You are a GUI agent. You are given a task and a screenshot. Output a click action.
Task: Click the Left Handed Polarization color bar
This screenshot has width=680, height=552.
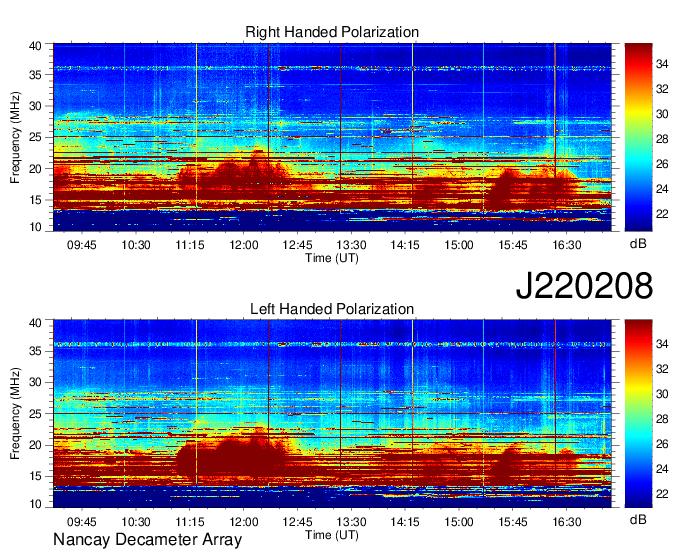coord(638,413)
